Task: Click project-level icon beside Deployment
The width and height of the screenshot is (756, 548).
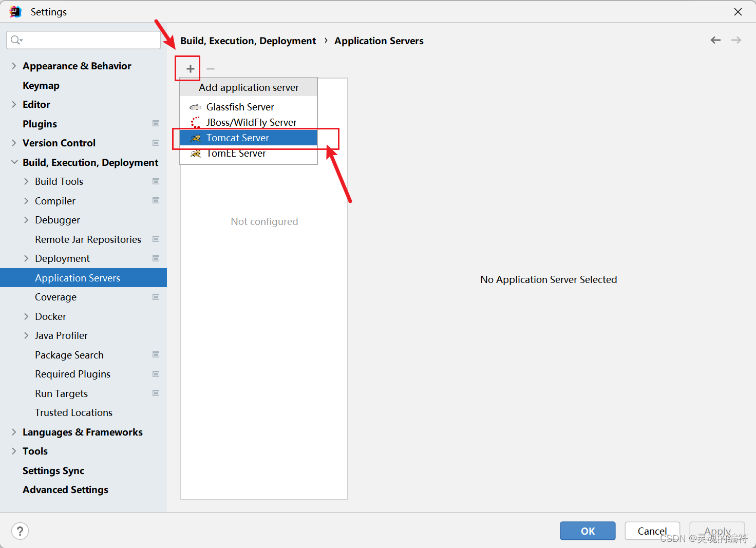Action: (x=156, y=258)
